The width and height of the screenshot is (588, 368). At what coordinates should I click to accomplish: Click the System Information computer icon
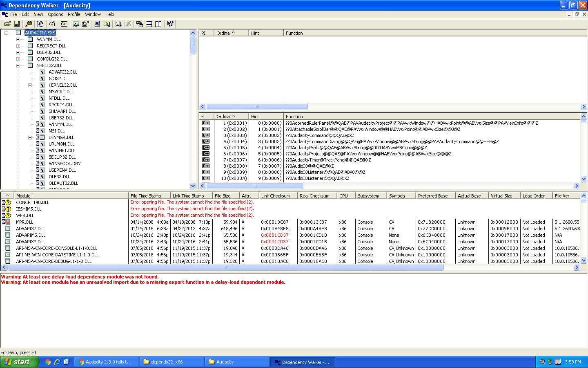(97, 24)
